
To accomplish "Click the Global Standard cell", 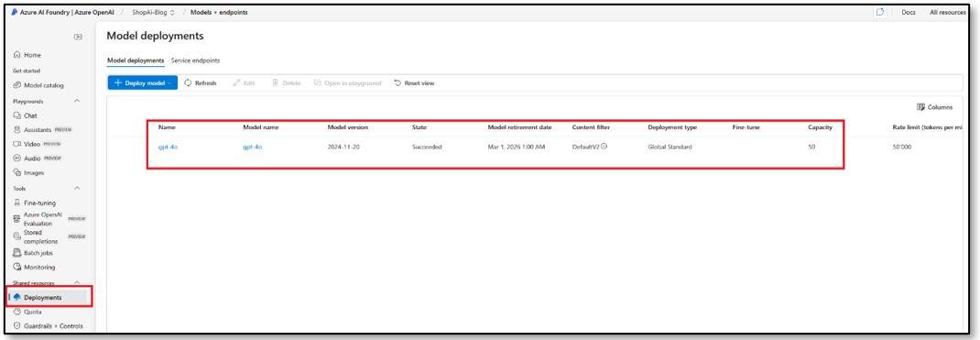I will point(670,147).
